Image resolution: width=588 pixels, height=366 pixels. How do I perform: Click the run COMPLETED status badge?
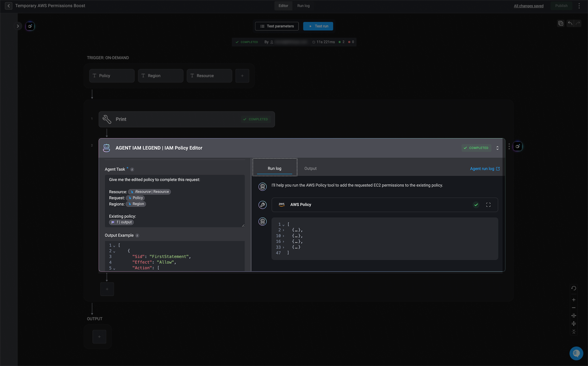click(x=247, y=42)
